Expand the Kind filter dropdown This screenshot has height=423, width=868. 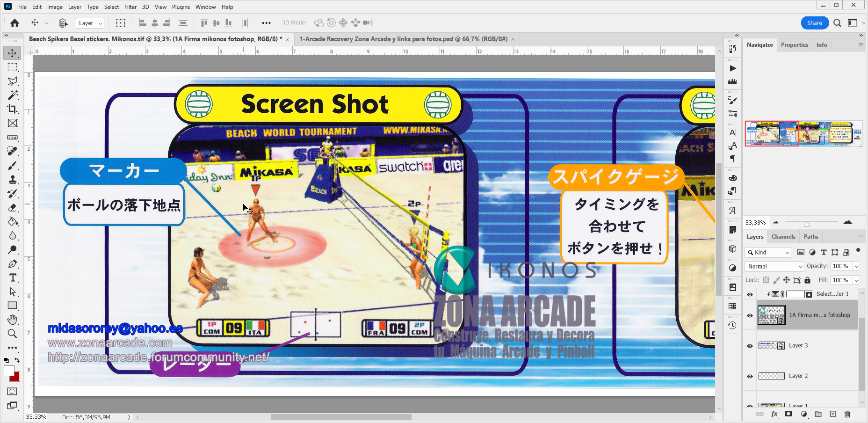767,252
